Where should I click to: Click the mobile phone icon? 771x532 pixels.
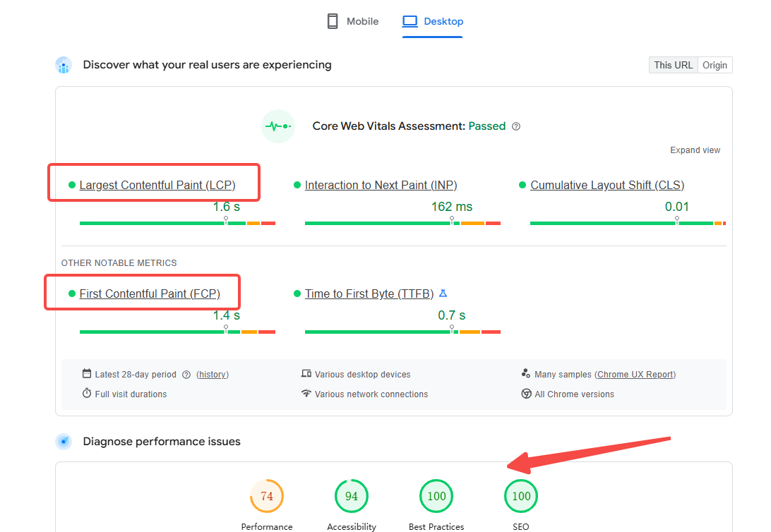click(x=333, y=21)
